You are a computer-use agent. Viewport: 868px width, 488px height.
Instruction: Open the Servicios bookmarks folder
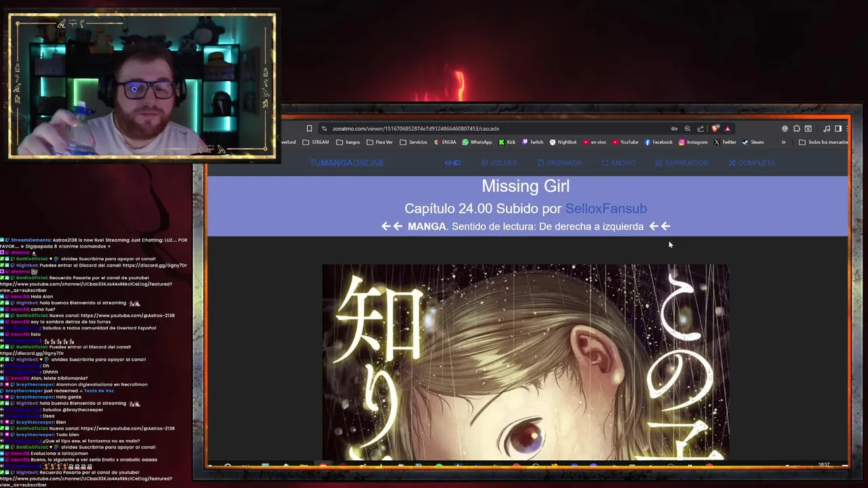pos(414,142)
